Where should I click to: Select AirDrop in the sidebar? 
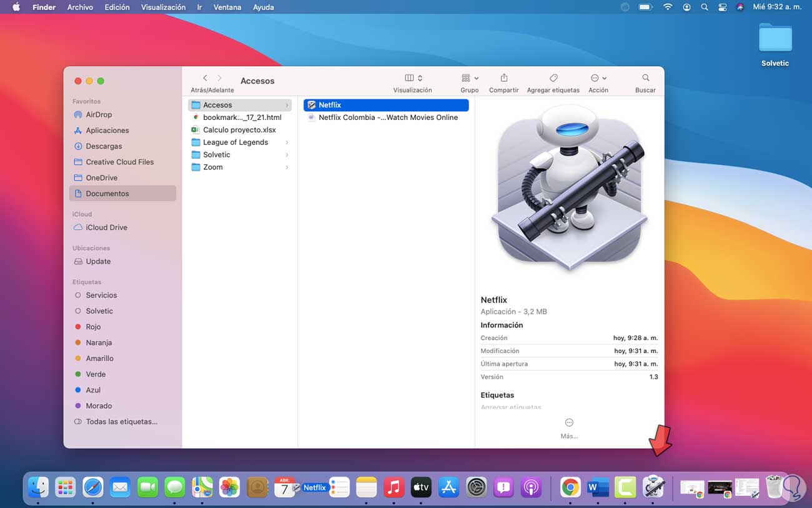coord(122,114)
